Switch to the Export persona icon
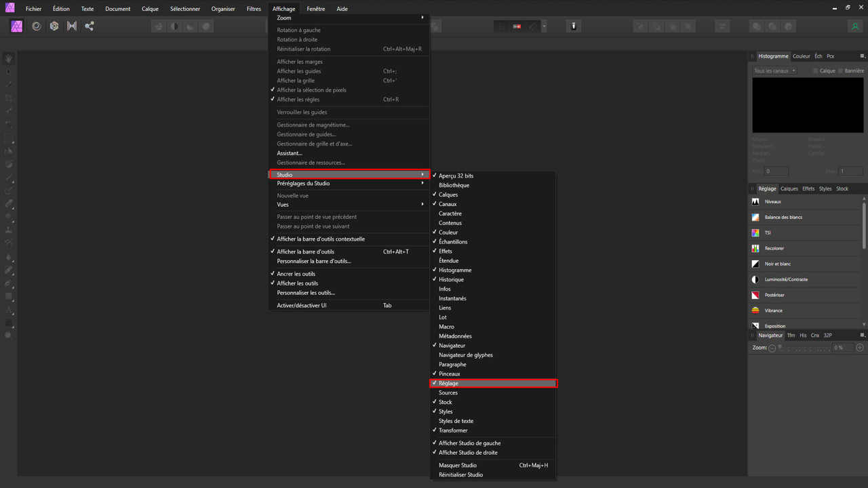The image size is (868, 488). point(90,26)
